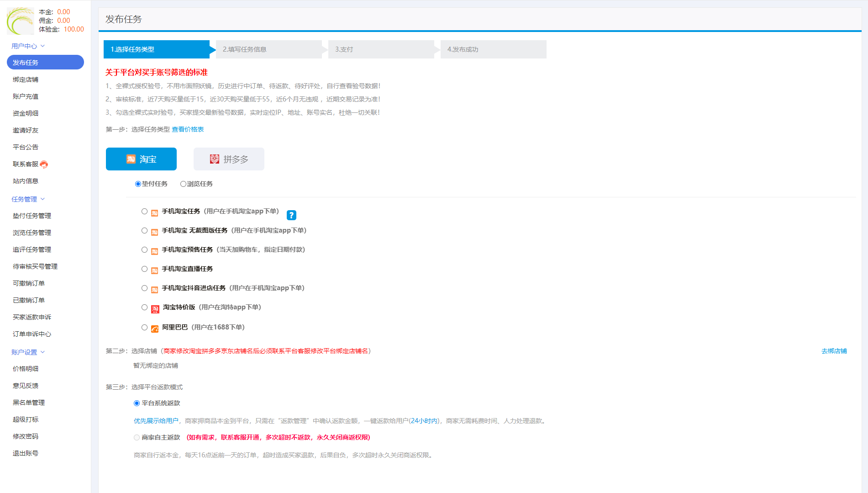
Task: Open 超级打标 page
Action: tap(26, 419)
